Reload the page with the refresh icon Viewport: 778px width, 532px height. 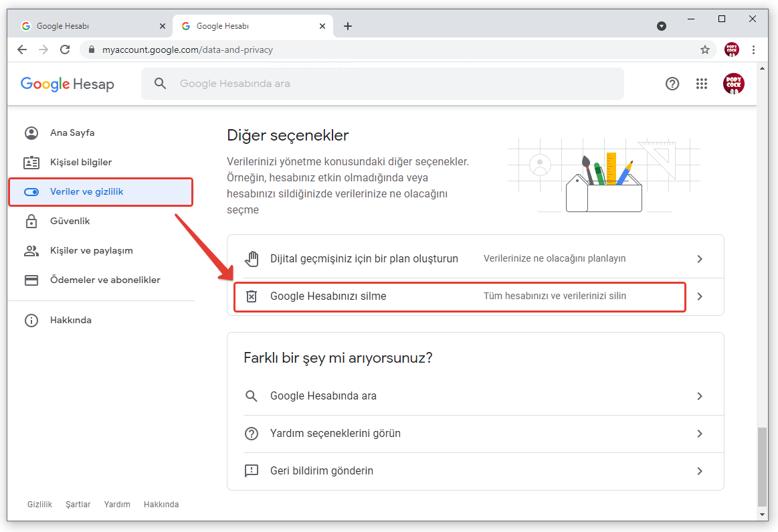point(65,50)
